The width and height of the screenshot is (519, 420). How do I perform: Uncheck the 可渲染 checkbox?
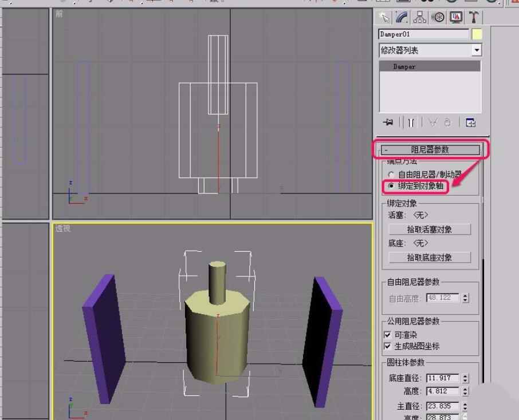click(387, 334)
